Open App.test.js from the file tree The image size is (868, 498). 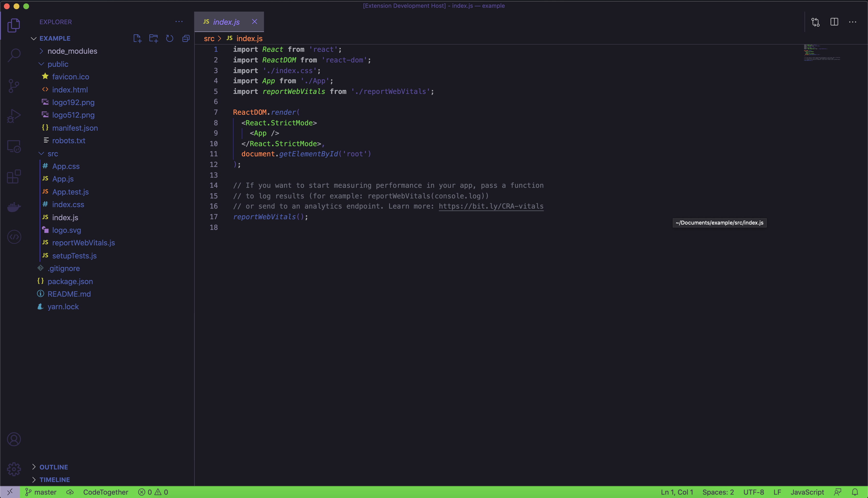(70, 192)
